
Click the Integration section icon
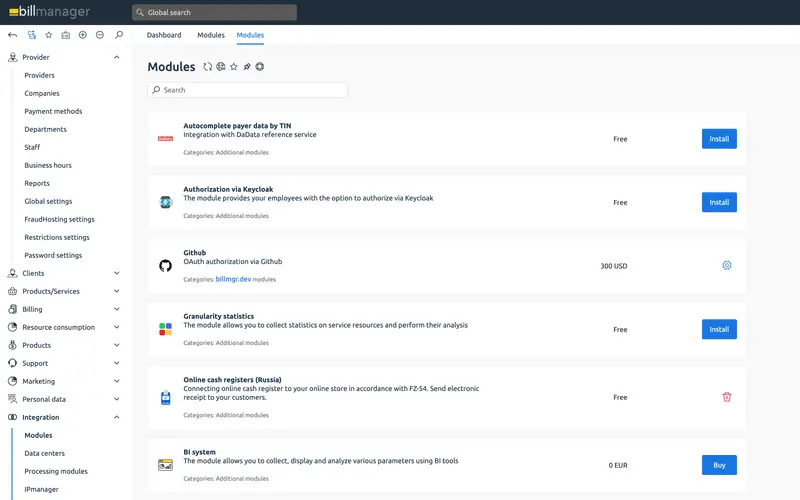(13, 417)
